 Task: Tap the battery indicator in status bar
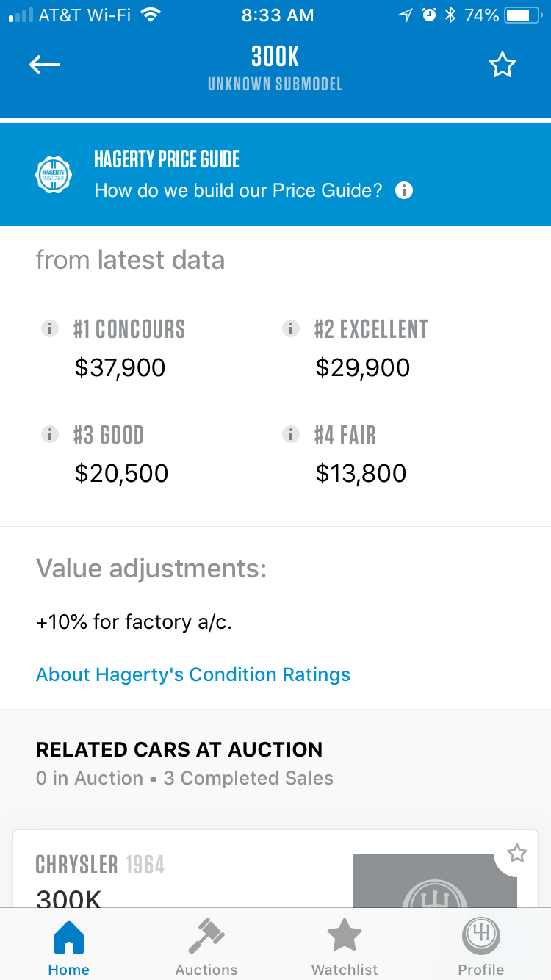coord(523,15)
